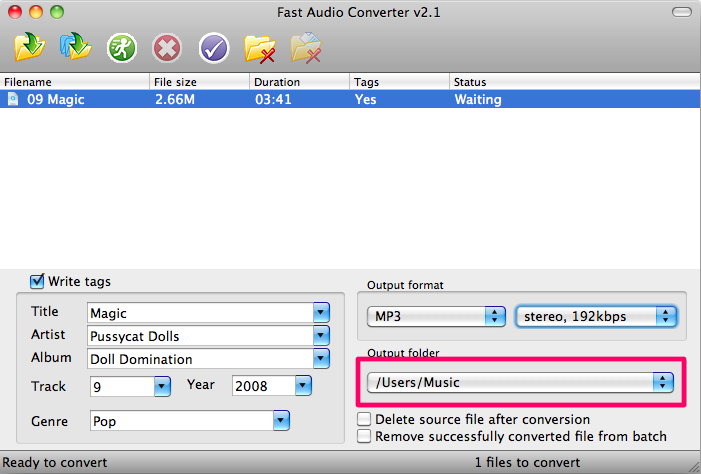The height and width of the screenshot is (474, 701).
Task: Open the Genre dropdown arrow
Action: 281,420
